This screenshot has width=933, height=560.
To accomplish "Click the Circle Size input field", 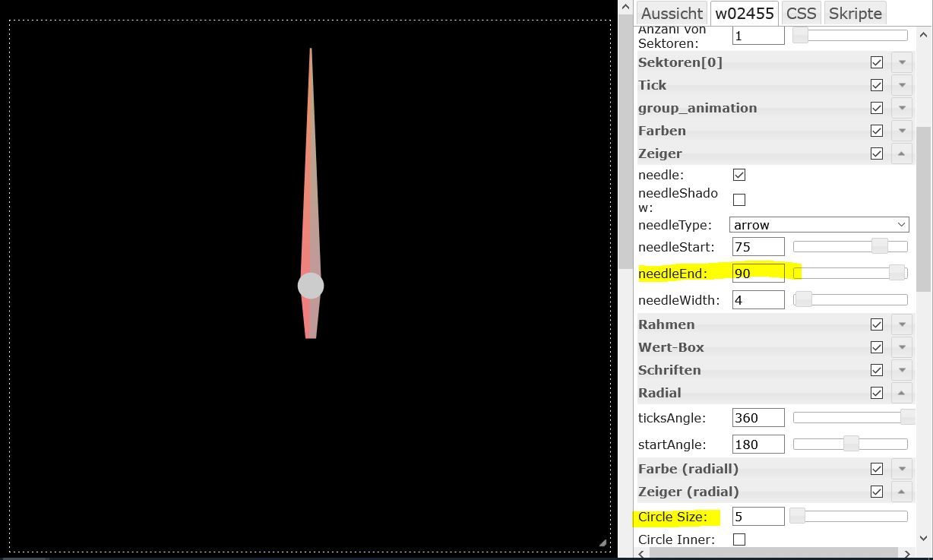I will 757,517.
